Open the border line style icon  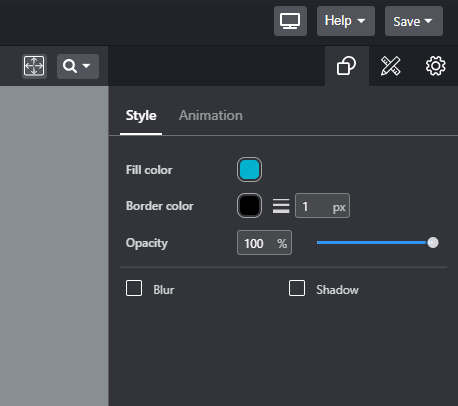point(281,206)
